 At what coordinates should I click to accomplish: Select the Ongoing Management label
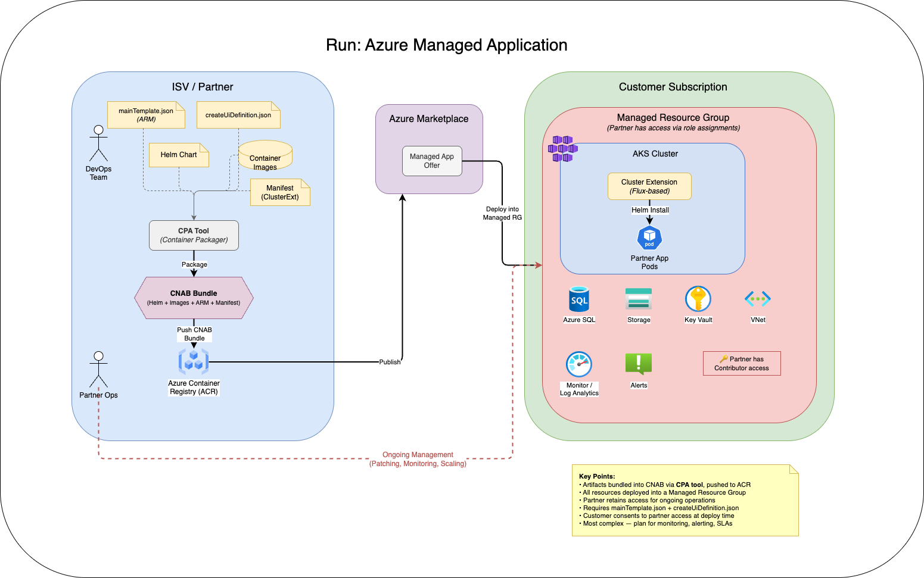pyautogui.click(x=418, y=455)
